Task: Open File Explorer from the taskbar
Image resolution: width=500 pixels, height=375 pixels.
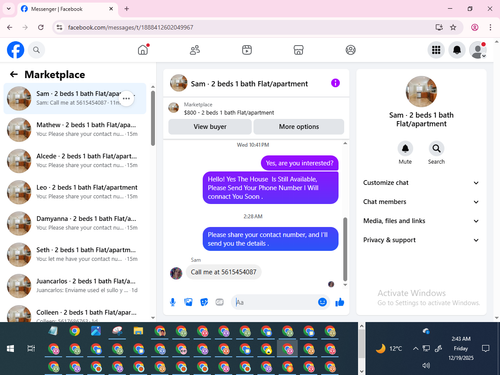Action: pyautogui.click(x=138, y=331)
